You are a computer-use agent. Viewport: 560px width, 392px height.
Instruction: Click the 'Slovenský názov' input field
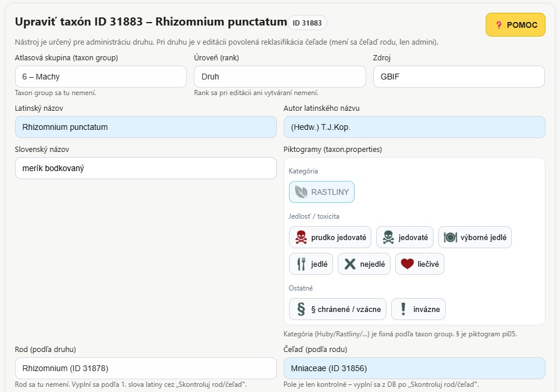(146, 168)
